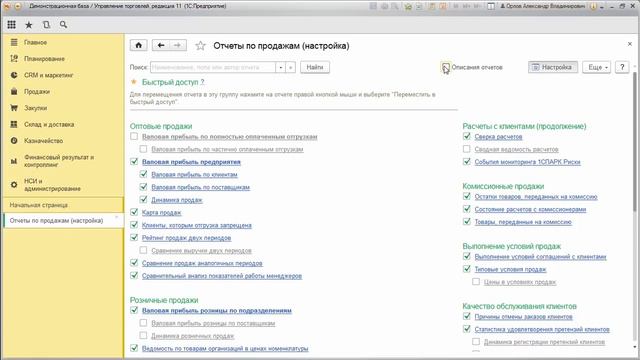Enable Валовая прибыль по полностью оплаченным отгрузкам
Screen dimensions: 640x360
click(134, 136)
